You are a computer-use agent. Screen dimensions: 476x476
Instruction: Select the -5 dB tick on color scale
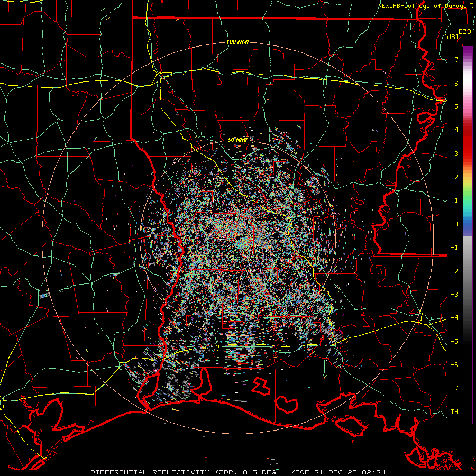(x=454, y=341)
